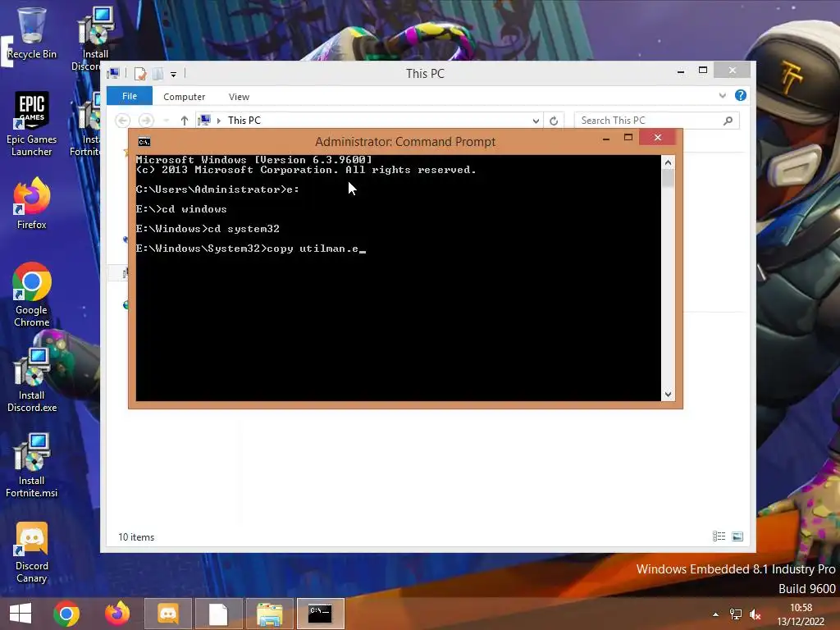The height and width of the screenshot is (630, 840).
Task: Open the Recycle Bin desktop icon
Action: click(x=32, y=33)
